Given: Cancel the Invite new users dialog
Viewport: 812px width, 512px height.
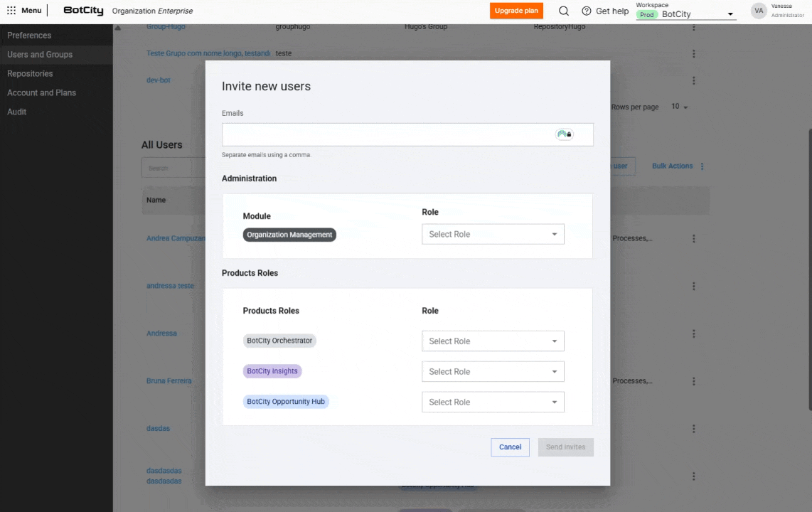Looking at the screenshot, I should (x=510, y=447).
